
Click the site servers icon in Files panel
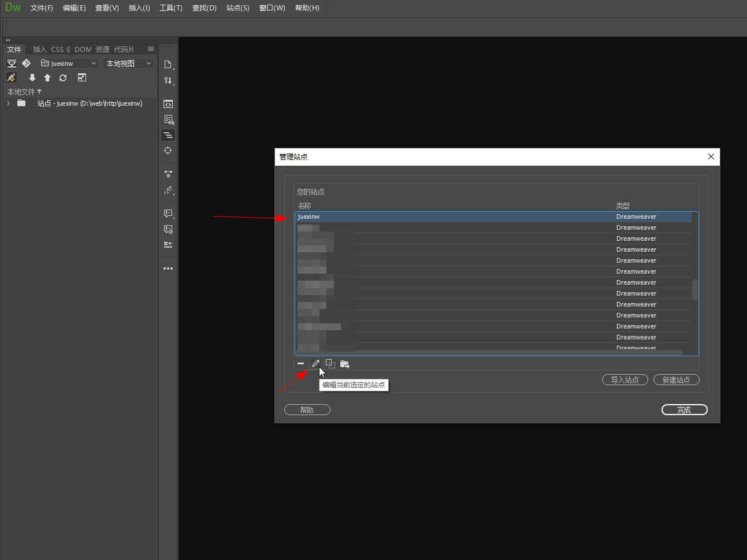(12, 64)
